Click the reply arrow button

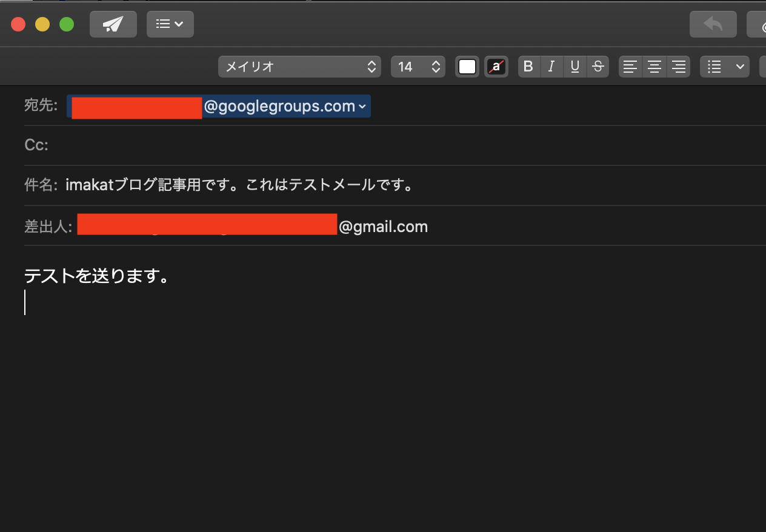(713, 24)
